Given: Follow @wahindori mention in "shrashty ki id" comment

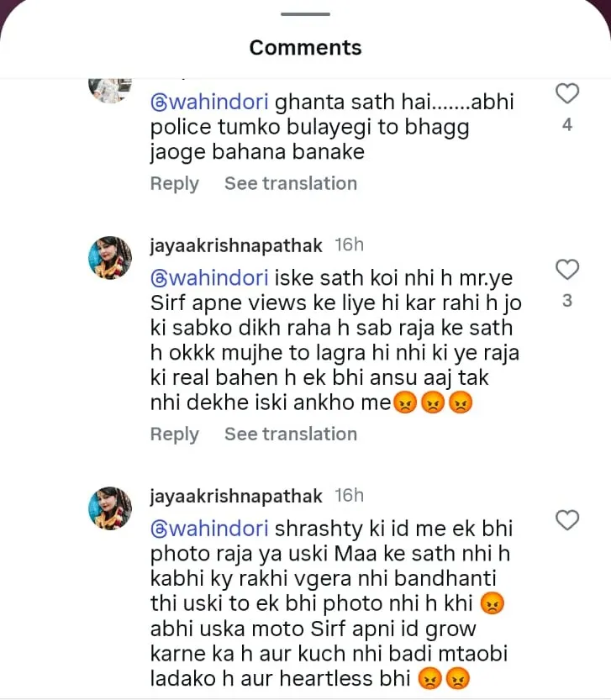Looking at the screenshot, I should click(209, 529).
